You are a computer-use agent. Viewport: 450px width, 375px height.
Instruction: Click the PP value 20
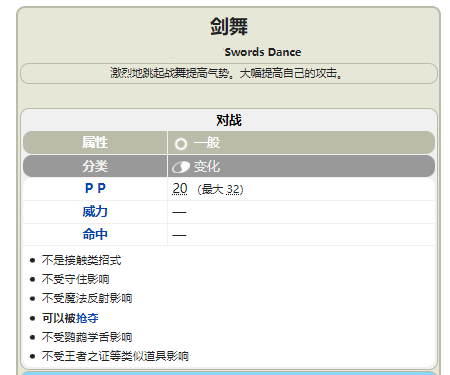pyautogui.click(x=180, y=189)
